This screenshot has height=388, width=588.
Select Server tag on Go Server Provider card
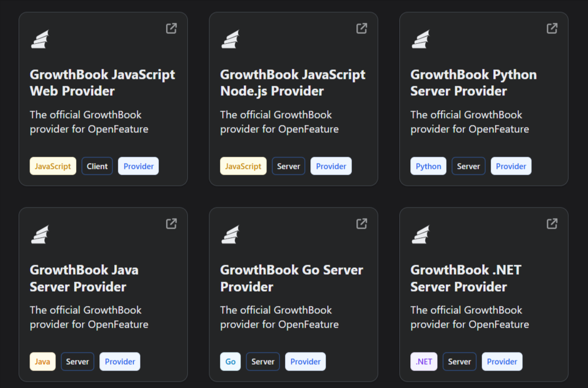coord(263,362)
